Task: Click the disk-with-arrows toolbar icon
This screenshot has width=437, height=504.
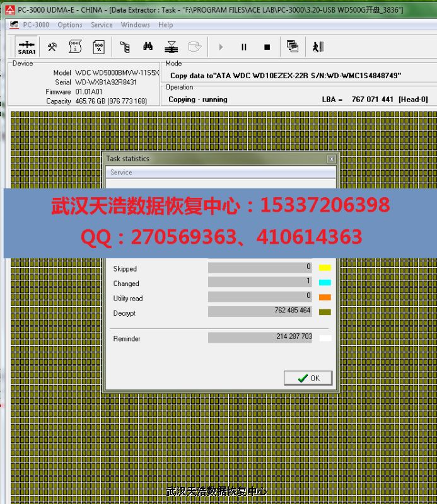Action: click(x=171, y=47)
